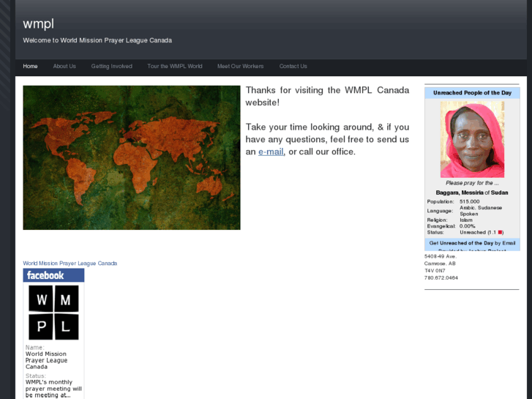Select the postal code T4V 0N7
The width and height of the screenshot is (532, 399).
435,271
